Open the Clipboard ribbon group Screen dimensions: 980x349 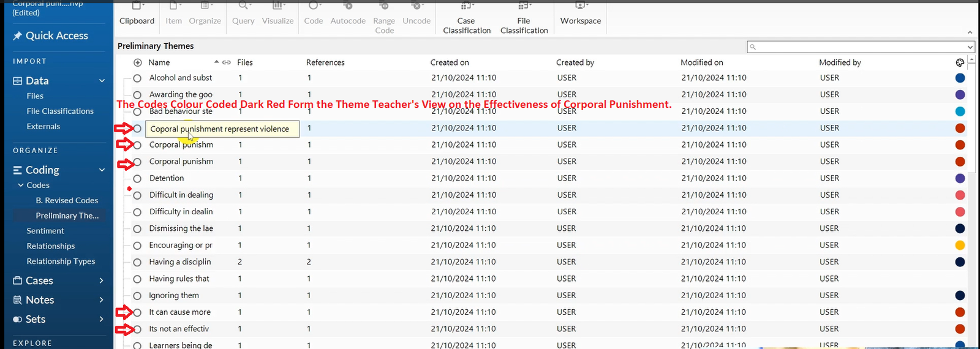(x=137, y=15)
